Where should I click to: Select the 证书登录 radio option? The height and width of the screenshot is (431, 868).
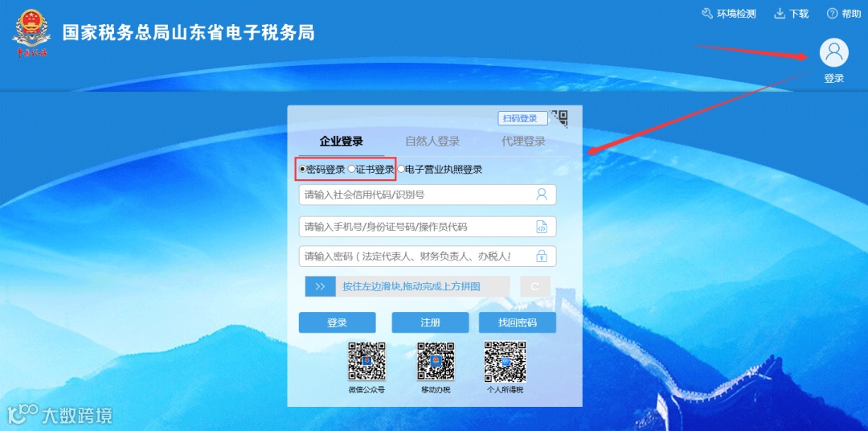tap(351, 169)
